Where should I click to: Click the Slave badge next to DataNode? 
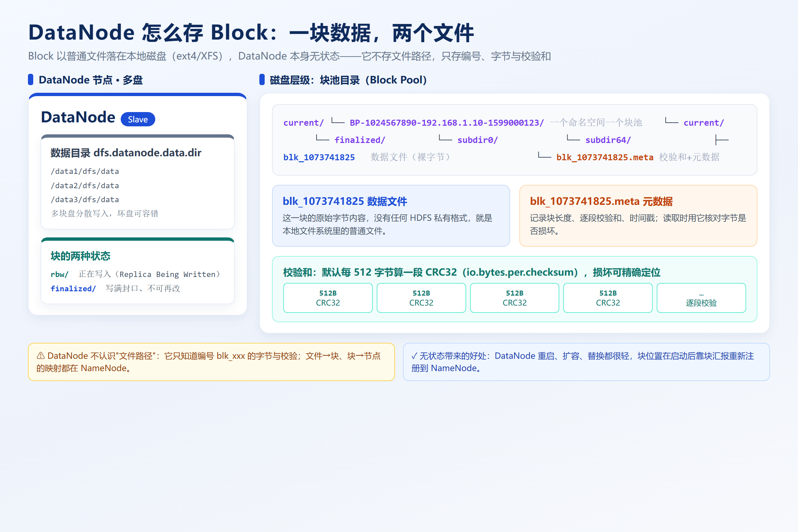pos(138,119)
